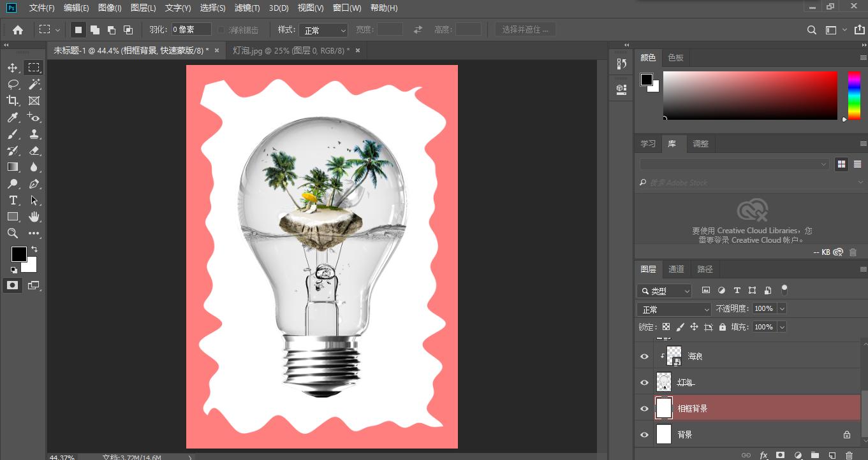Select the Crop tool

(13, 101)
